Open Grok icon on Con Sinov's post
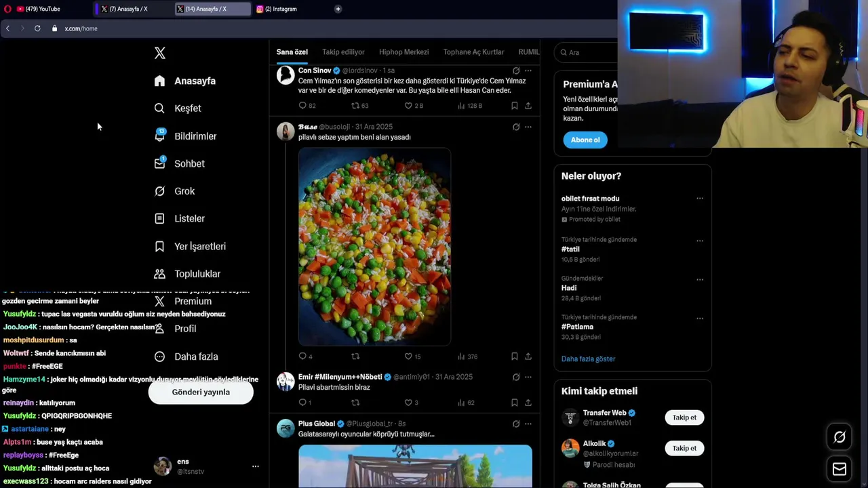Image resolution: width=868 pixels, height=488 pixels. (516, 70)
